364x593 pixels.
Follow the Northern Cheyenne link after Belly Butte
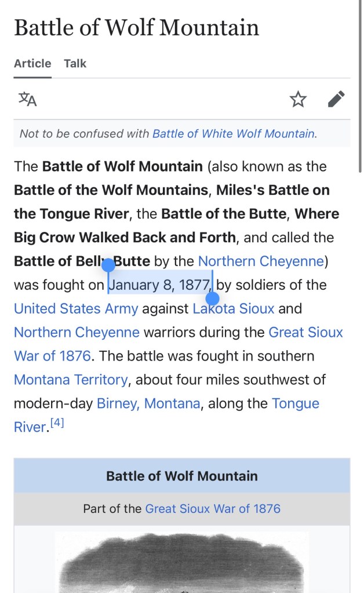tap(261, 261)
